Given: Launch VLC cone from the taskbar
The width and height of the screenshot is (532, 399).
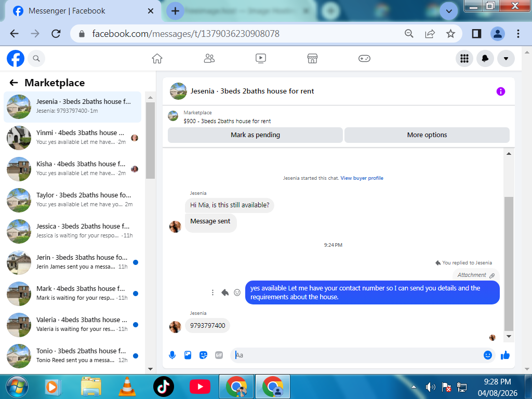Looking at the screenshot, I should (x=127, y=387).
